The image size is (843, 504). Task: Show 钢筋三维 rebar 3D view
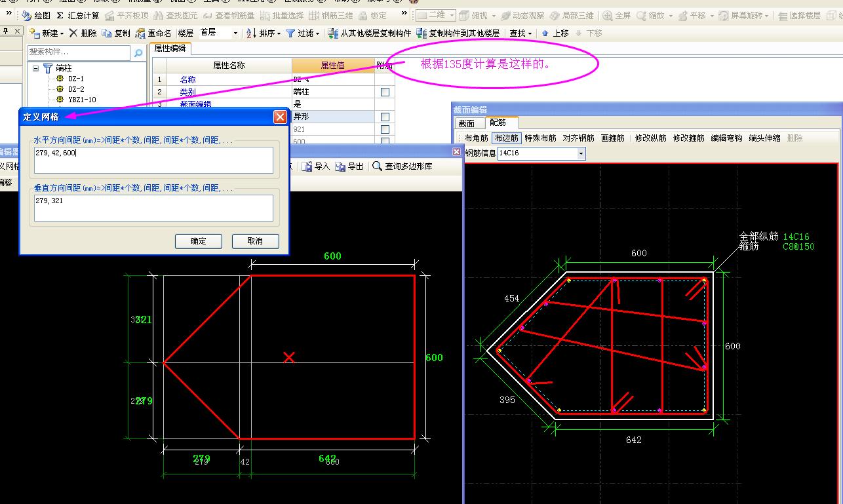tap(331, 15)
